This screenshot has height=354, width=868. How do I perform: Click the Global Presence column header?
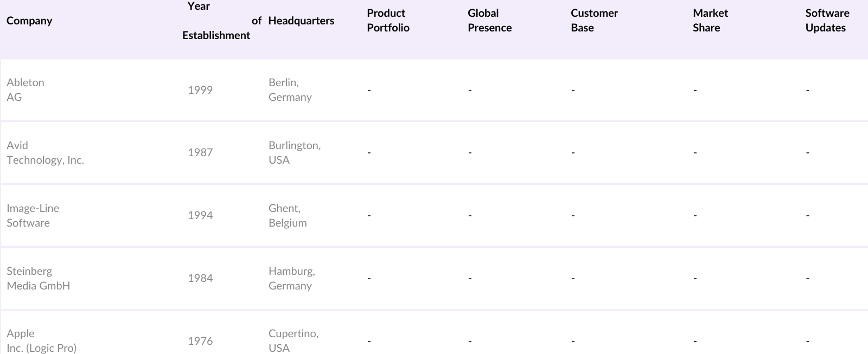tap(489, 21)
